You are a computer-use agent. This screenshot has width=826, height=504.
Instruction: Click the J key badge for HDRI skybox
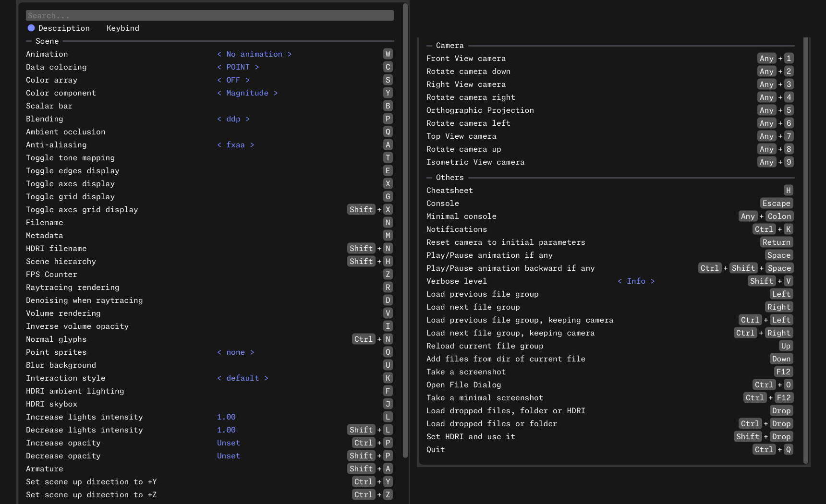click(388, 404)
